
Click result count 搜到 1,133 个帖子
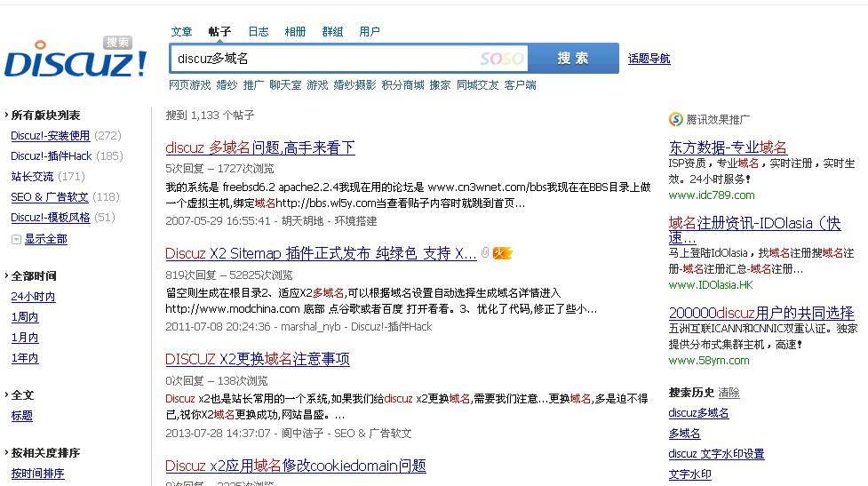[210, 116]
